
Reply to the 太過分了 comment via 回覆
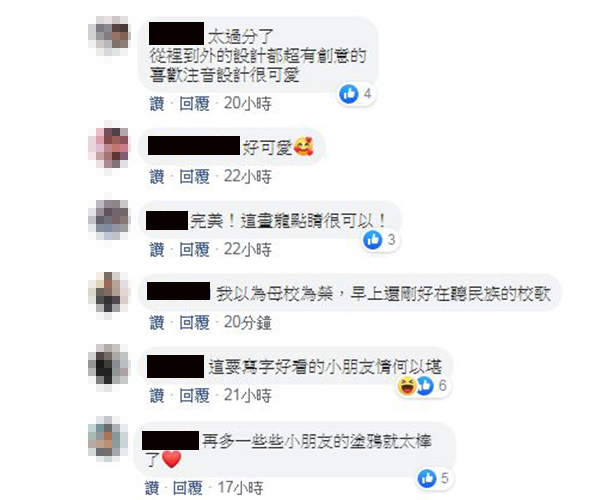[x=194, y=104]
